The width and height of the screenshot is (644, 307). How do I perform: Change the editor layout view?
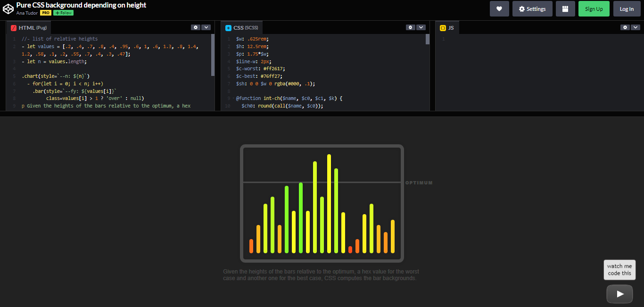point(565,8)
